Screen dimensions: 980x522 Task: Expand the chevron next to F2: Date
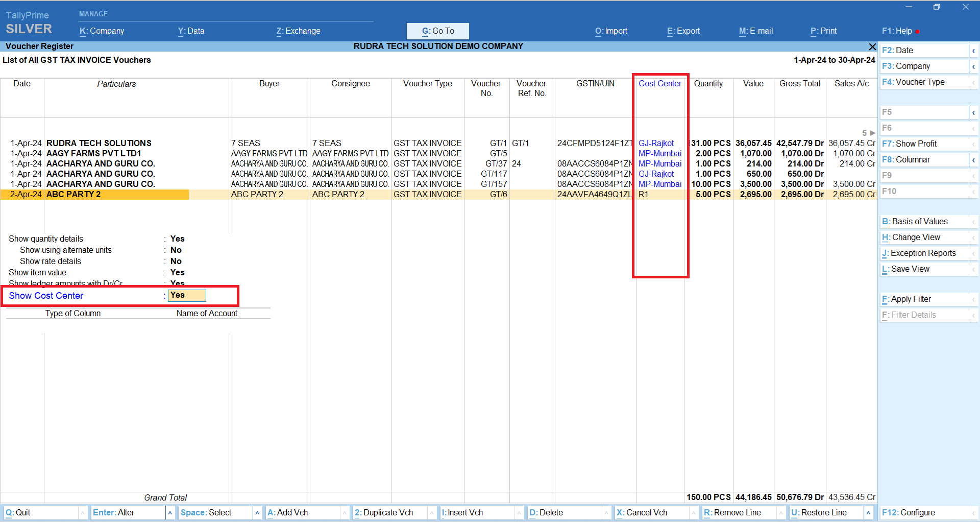pos(973,51)
